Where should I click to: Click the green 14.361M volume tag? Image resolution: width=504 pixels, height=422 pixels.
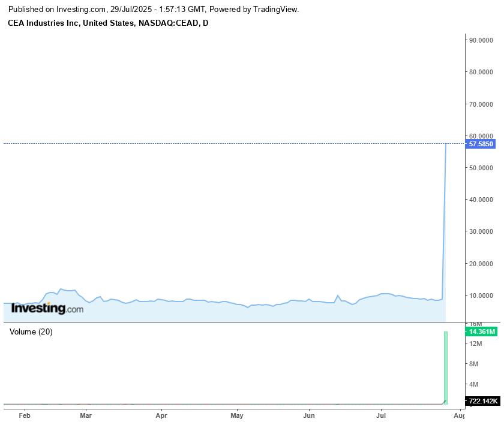482,331
